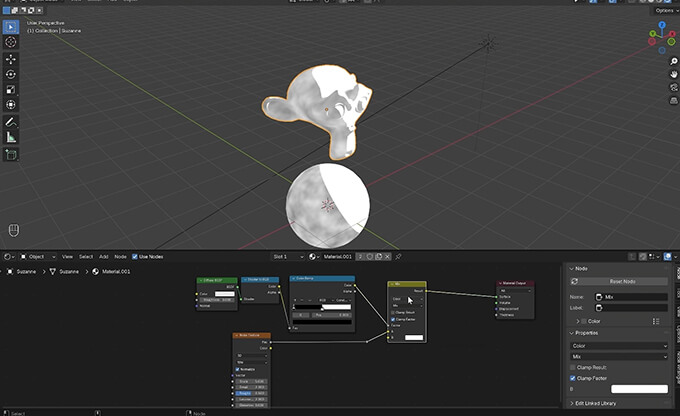Open the Node menu in header

tap(121, 257)
